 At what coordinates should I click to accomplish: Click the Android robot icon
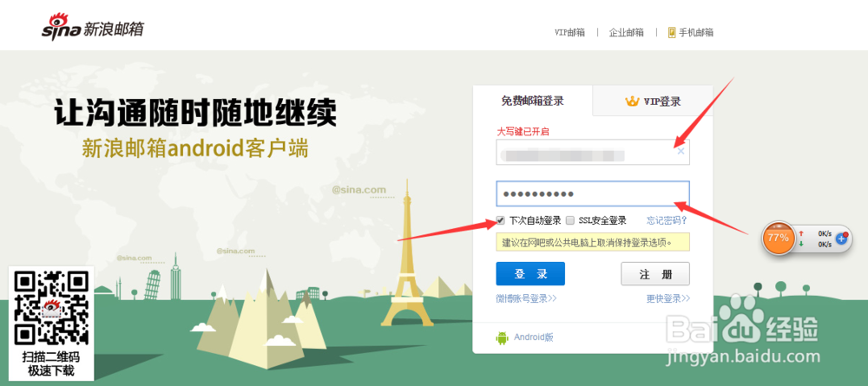pos(502,338)
